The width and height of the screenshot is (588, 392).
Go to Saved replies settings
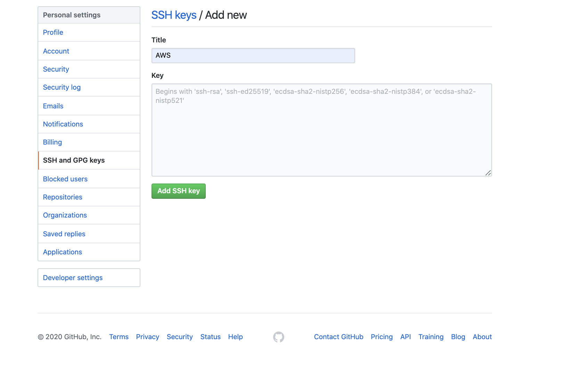[64, 234]
